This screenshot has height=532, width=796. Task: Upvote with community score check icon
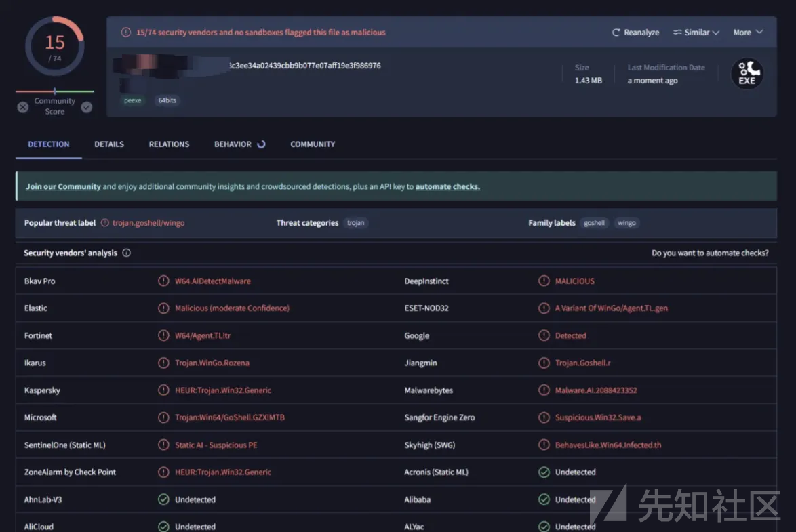[x=87, y=107]
